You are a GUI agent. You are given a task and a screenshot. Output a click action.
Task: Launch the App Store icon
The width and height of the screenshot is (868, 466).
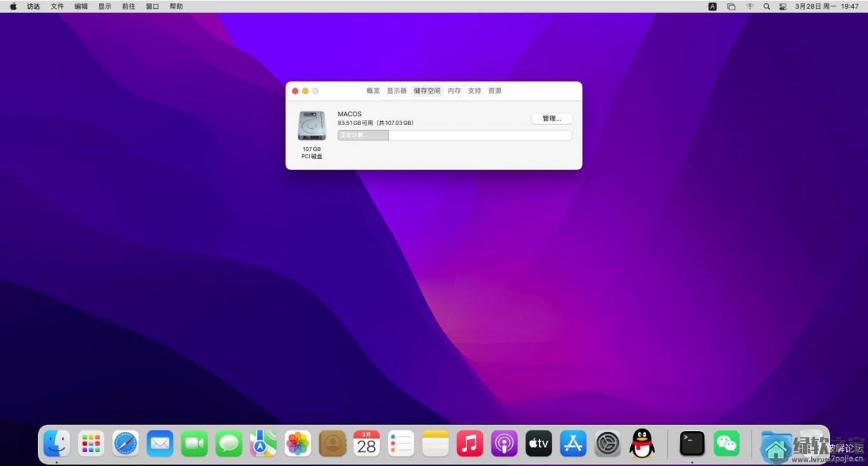coord(573,444)
